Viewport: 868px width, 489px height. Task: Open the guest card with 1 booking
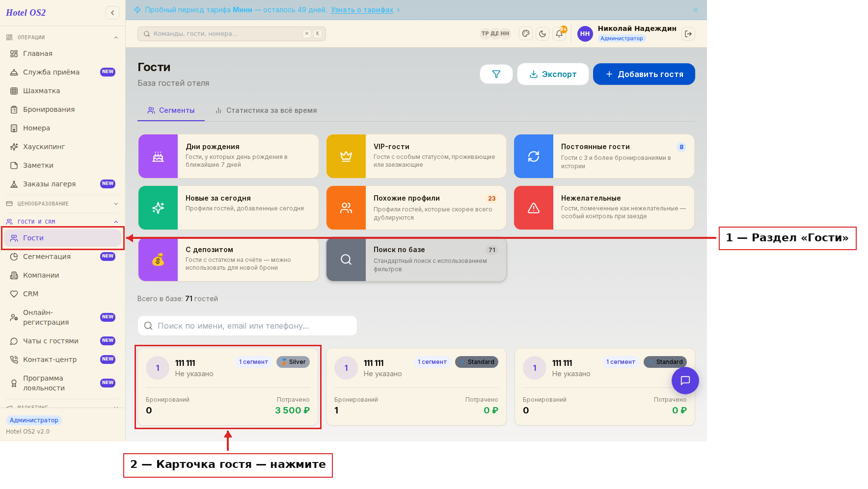[x=416, y=387]
